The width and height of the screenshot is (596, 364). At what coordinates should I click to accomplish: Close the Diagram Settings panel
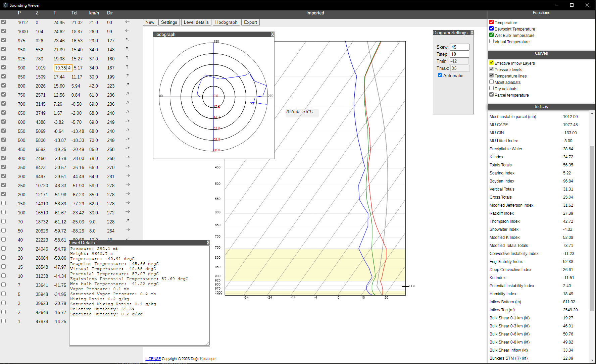[x=472, y=33]
